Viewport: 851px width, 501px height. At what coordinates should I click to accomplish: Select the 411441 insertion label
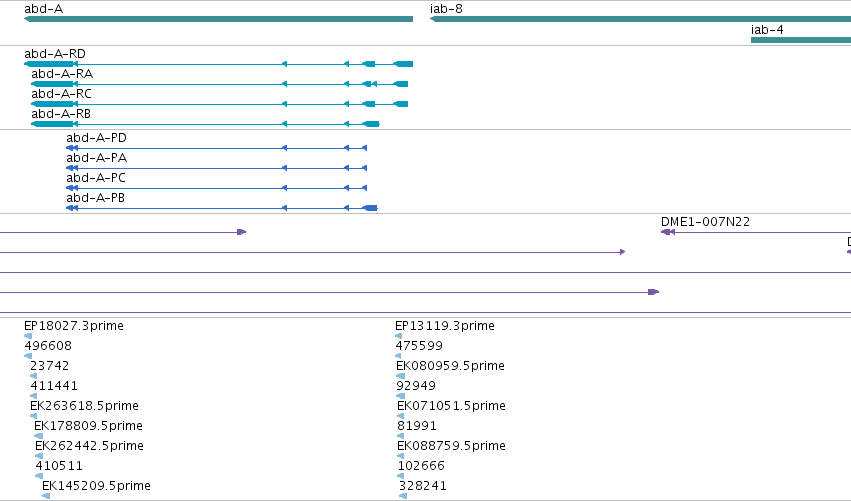pos(54,386)
